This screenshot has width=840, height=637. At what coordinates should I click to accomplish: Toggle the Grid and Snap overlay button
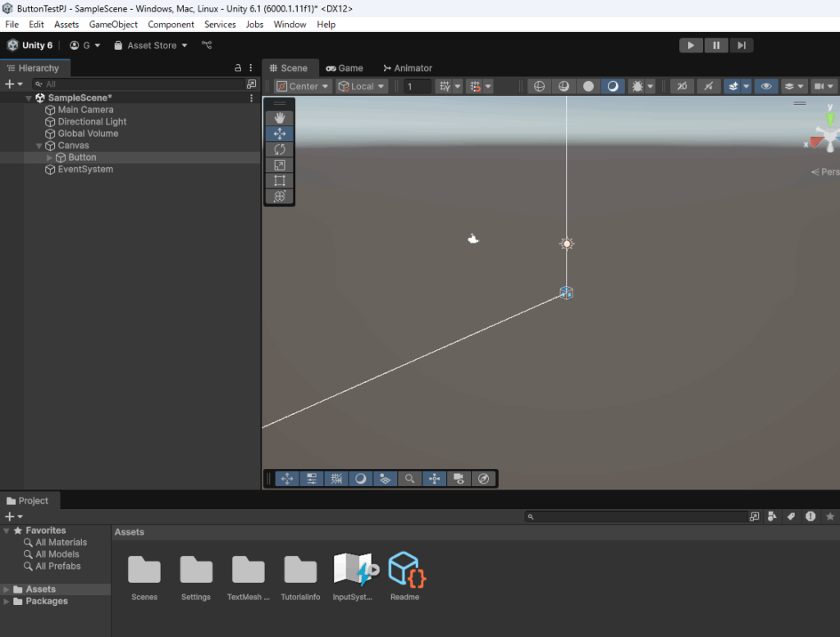click(x=336, y=479)
